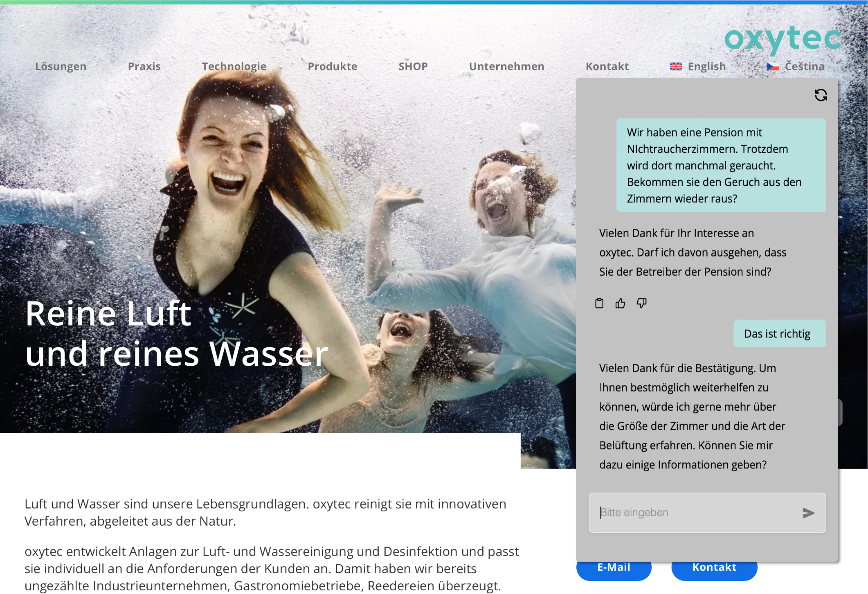Go to the Produkte menu

pos(332,66)
